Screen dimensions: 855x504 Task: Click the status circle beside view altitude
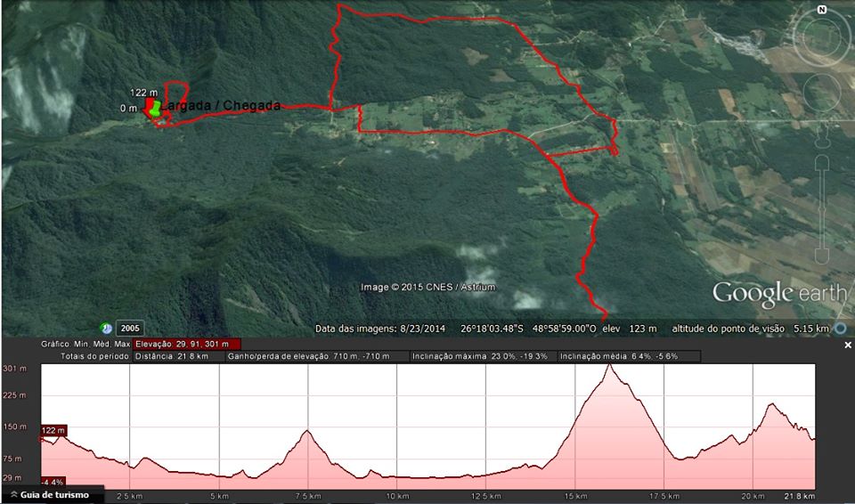click(839, 329)
